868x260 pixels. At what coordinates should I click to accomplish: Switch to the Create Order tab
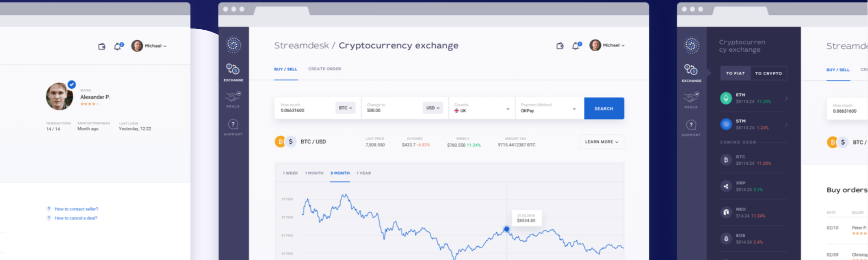[325, 69]
